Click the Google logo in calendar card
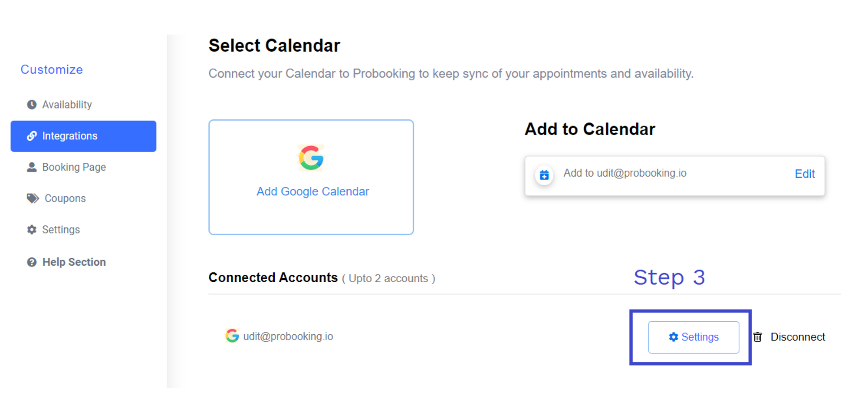 311,158
